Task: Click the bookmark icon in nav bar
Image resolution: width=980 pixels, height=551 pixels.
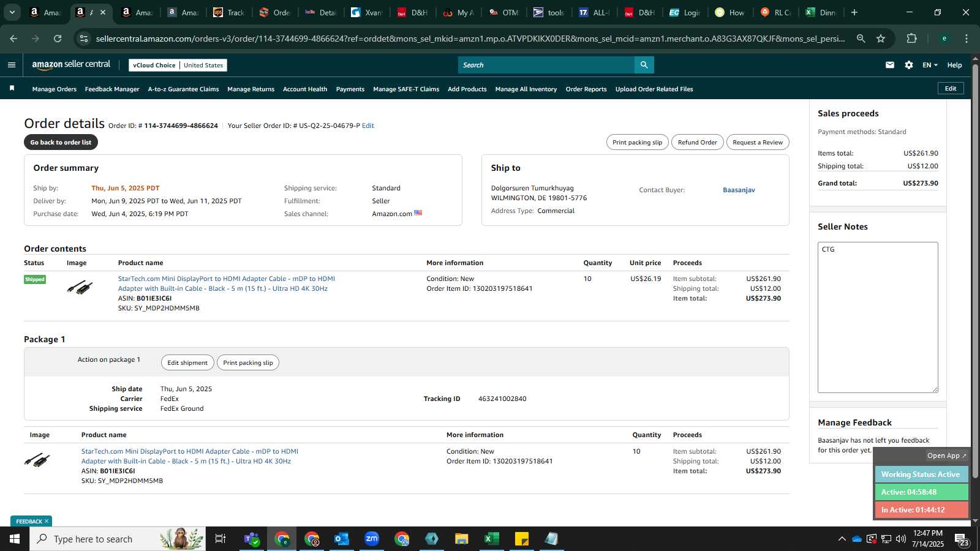Action: click(x=12, y=89)
